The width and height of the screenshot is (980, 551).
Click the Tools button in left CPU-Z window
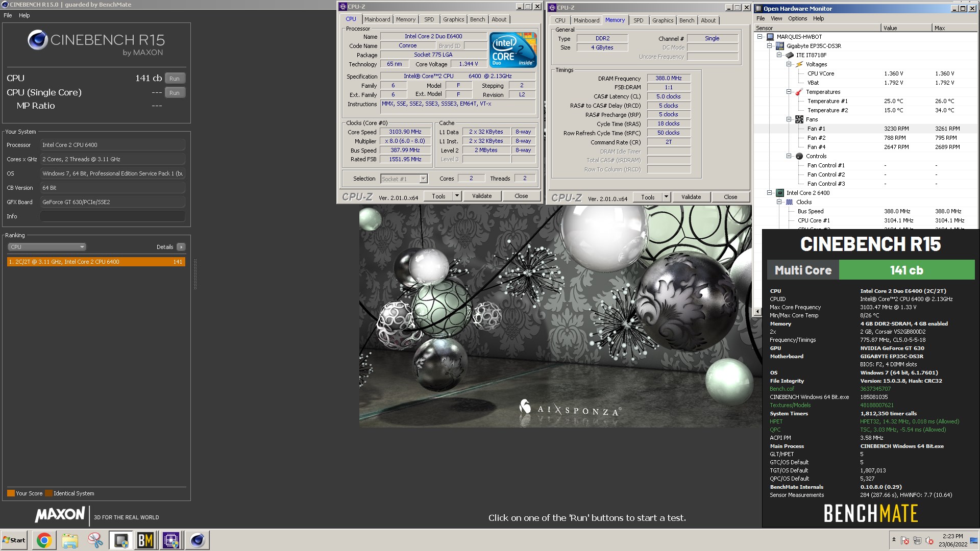[x=438, y=196]
